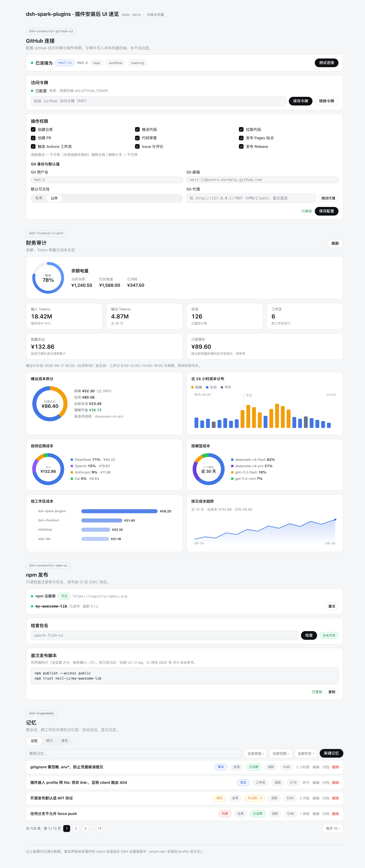Screen dimensions: 365x868
Task: Click the 未证明 · 3 status tag
Action: [255, 798]
